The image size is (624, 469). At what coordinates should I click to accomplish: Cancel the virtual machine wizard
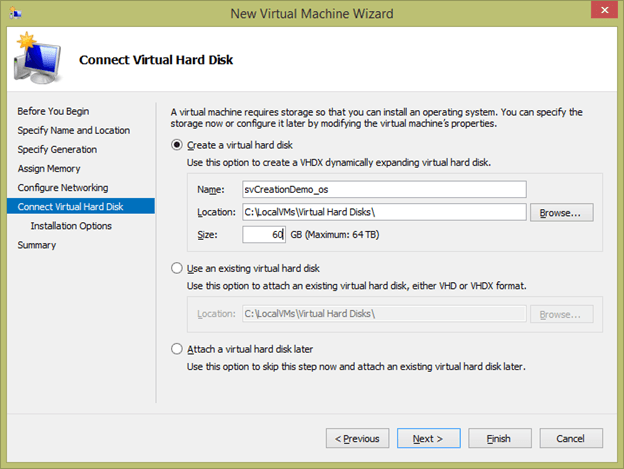point(570,438)
